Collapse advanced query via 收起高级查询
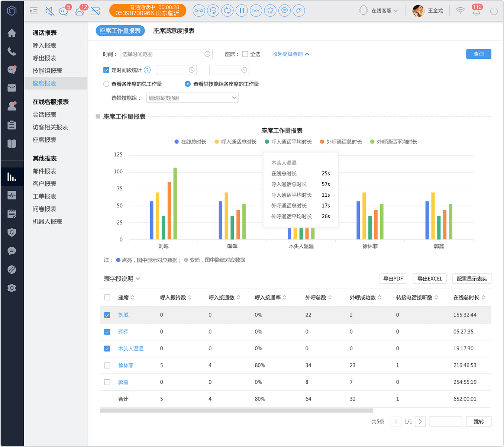This screenshot has width=504, height=447. [291, 54]
